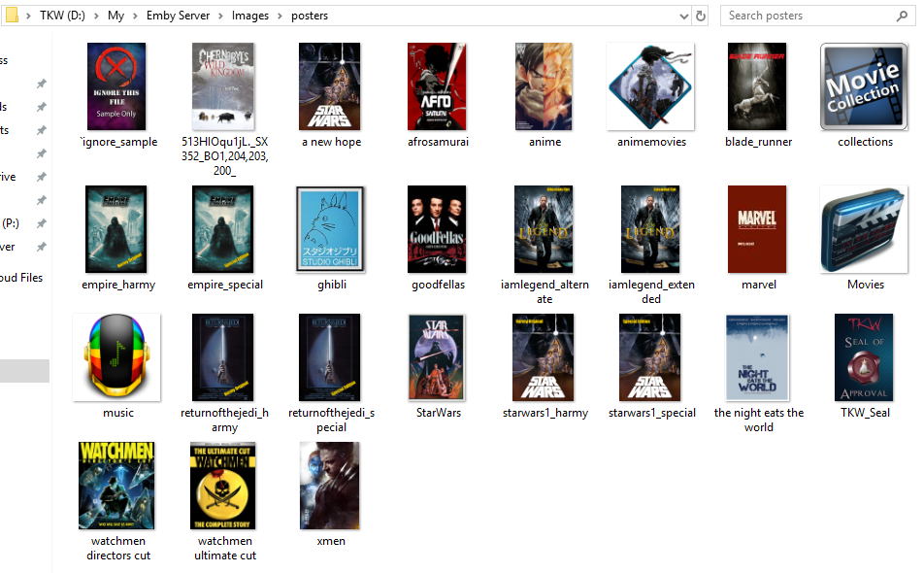Click the folder icon in address bar
Screen dimensions: 924x573
point(12,16)
